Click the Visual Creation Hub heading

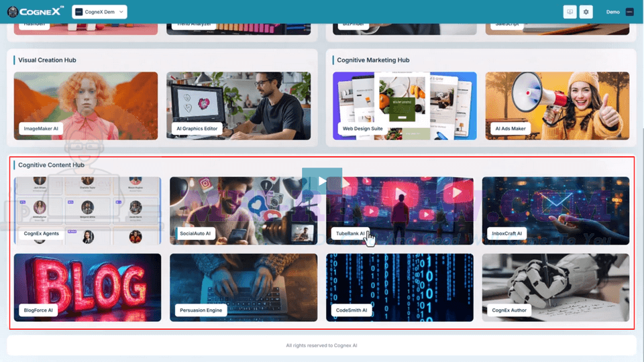[47, 60]
